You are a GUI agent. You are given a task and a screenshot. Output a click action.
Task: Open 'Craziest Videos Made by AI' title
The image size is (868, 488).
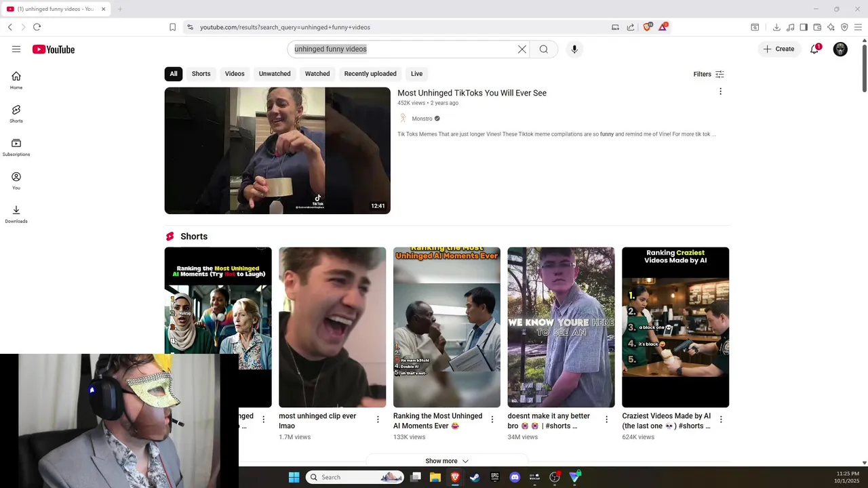667,421
